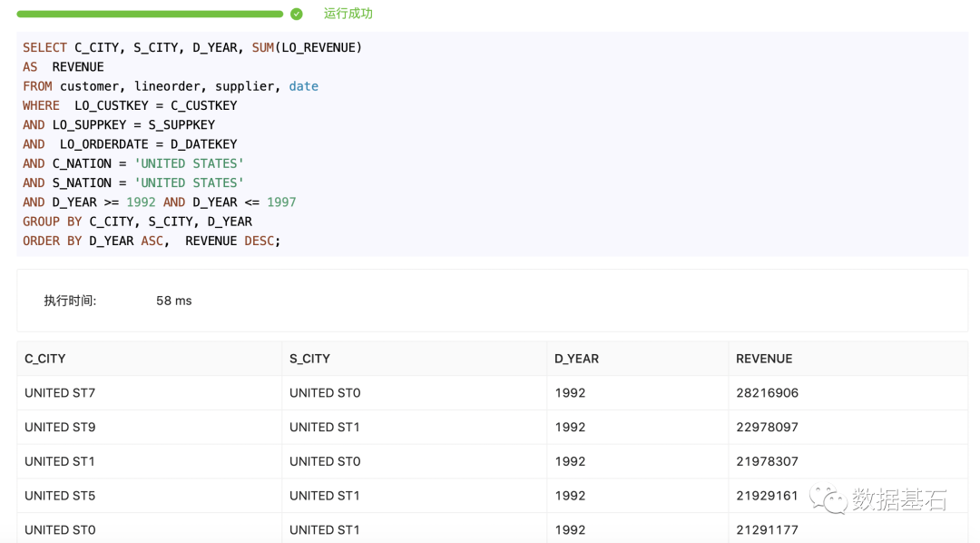
Task: Click the revenue cell 28216906
Action: [767, 393]
